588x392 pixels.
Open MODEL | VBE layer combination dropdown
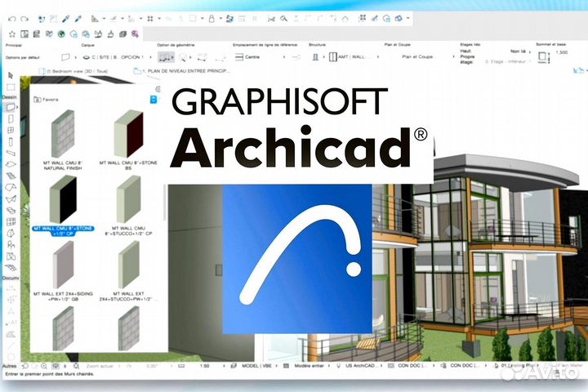[255, 365]
